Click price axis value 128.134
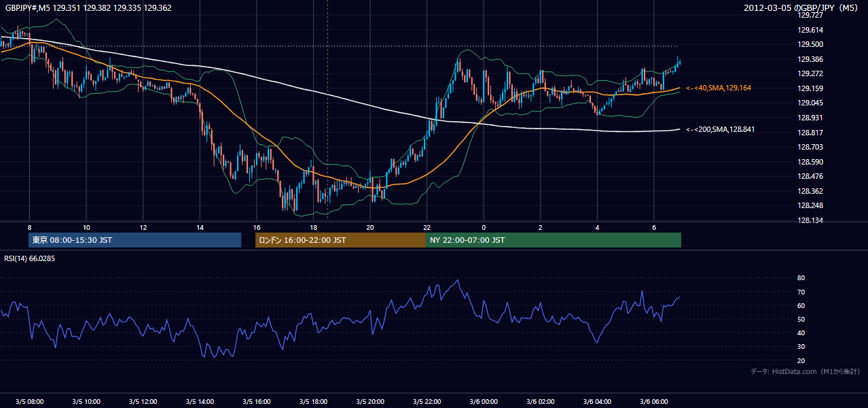The image size is (868, 408). click(810, 220)
